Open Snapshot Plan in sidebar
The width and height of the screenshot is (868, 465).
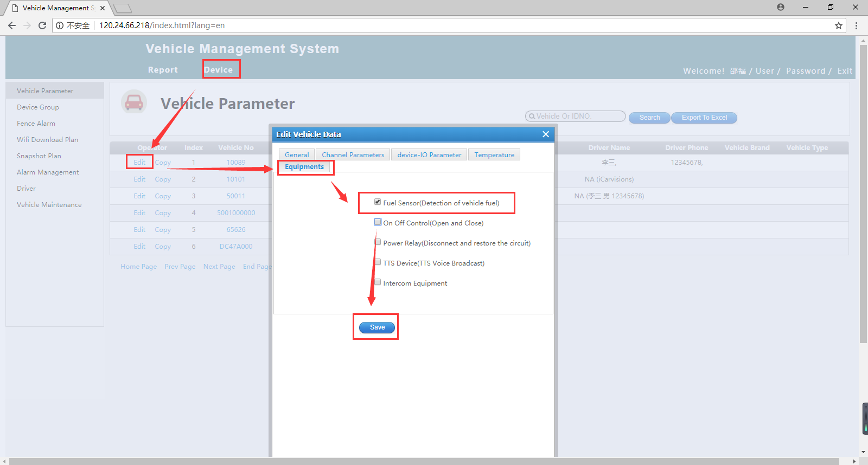(x=39, y=156)
